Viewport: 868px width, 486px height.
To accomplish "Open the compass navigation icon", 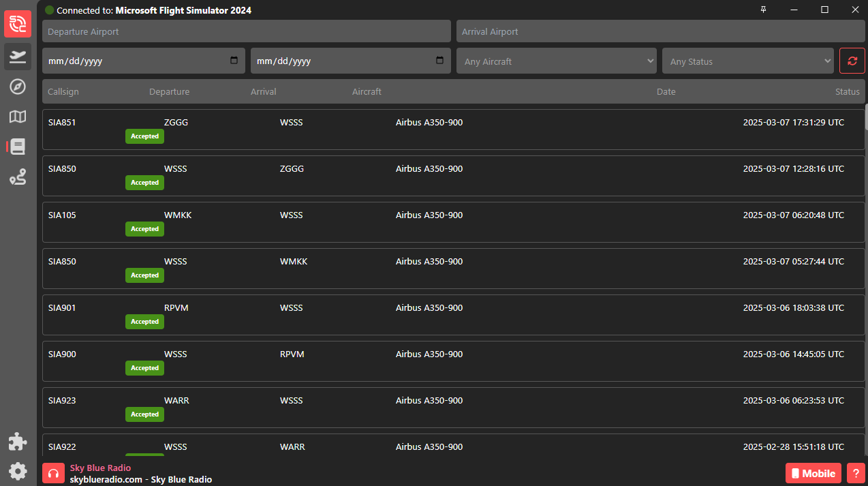I will pyautogui.click(x=18, y=87).
